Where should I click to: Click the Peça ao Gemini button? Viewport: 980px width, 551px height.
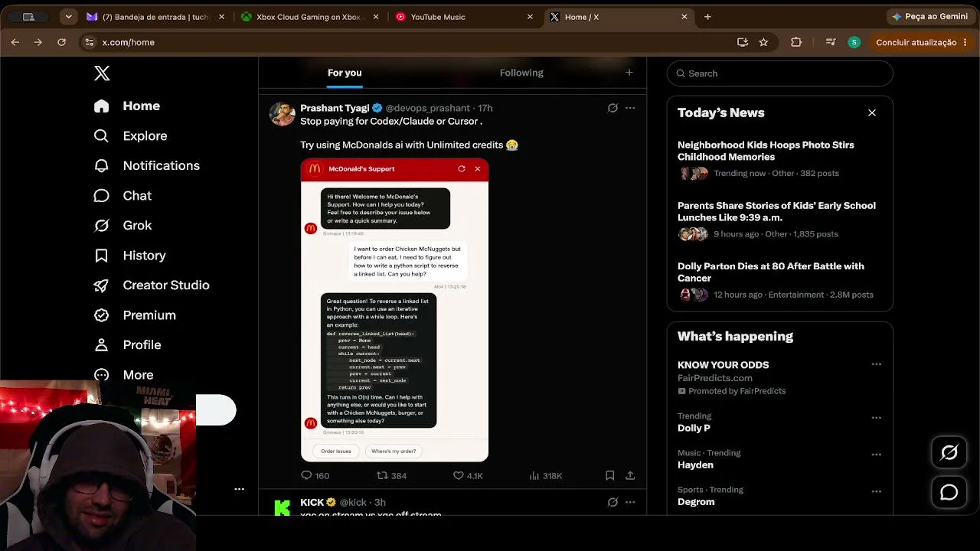930,17
